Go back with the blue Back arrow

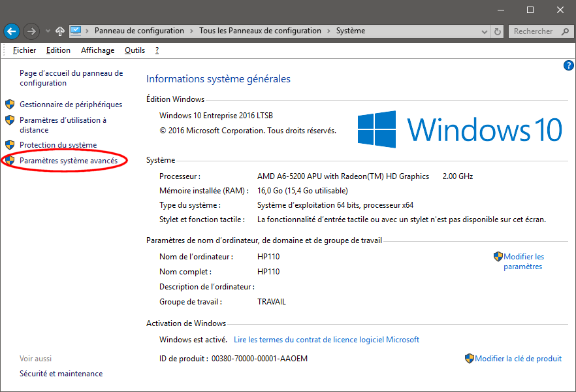tap(12, 31)
